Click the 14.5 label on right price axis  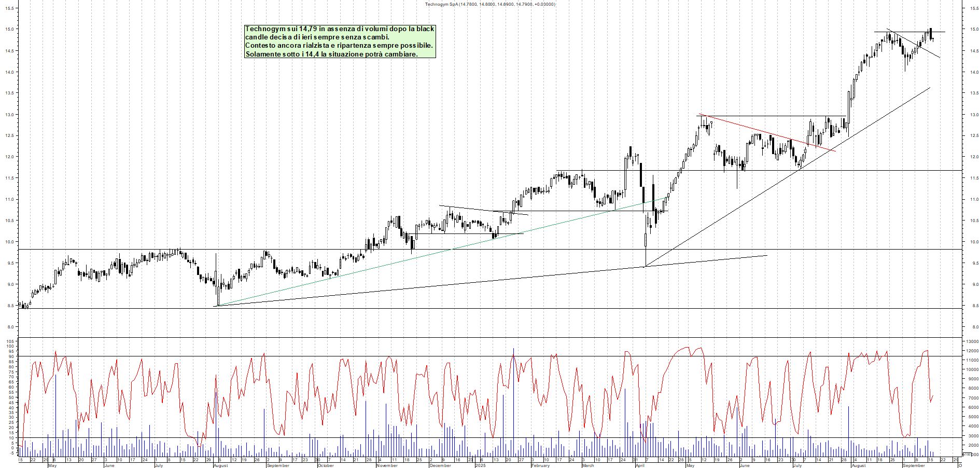[x=974, y=51]
